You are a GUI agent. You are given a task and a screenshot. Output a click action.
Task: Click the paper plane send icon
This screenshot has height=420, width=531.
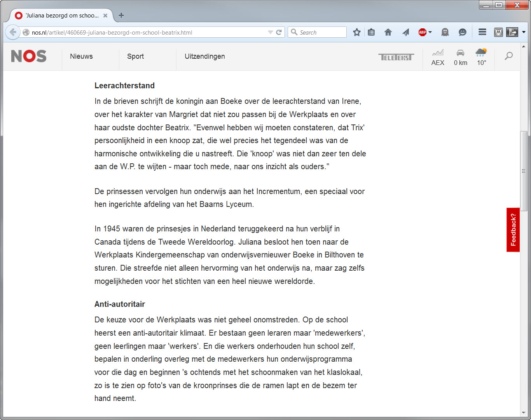click(405, 32)
